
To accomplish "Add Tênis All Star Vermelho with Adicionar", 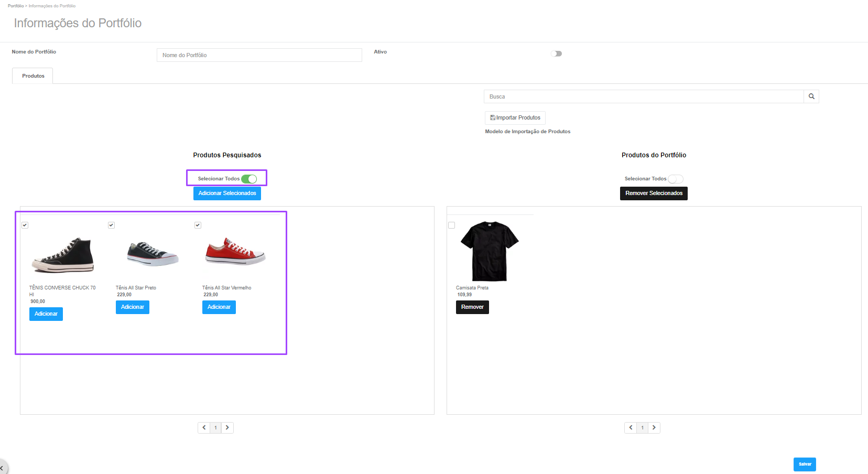I will pyautogui.click(x=219, y=307).
